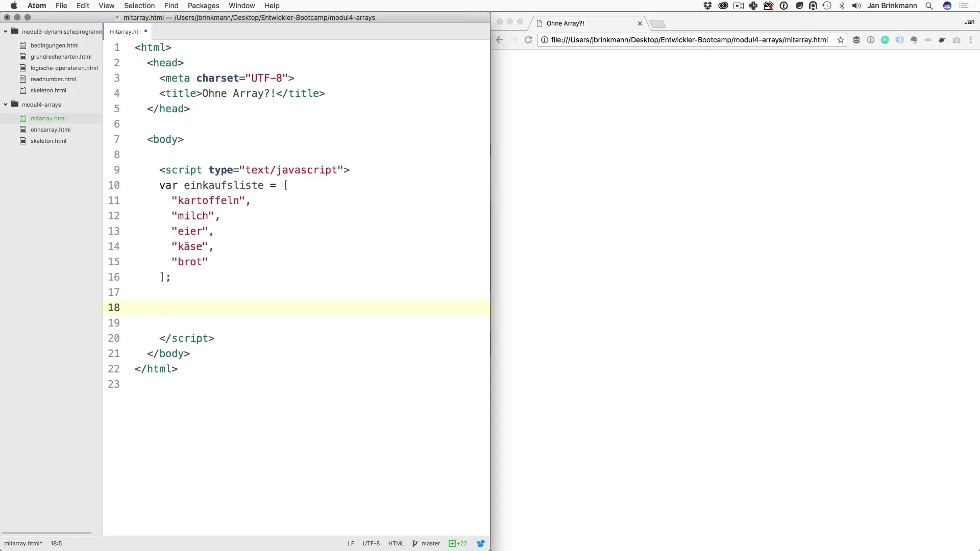Click the Bluetooth menu bar icon
Screen dimensions: 980x551
pos(842,6)
